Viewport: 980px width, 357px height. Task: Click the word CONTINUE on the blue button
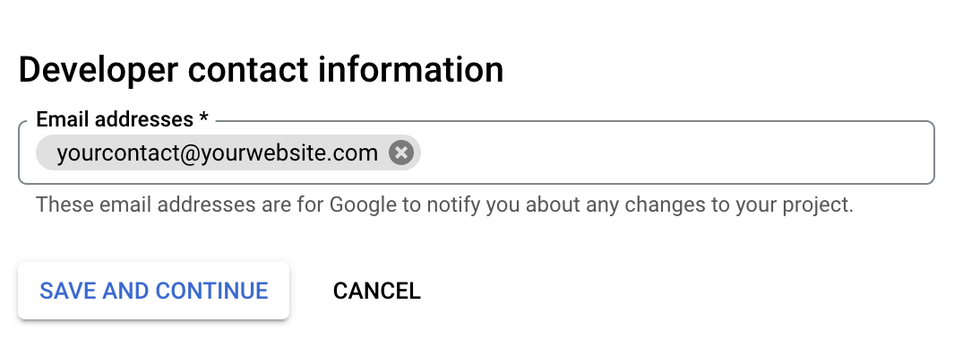click(211, 291)
